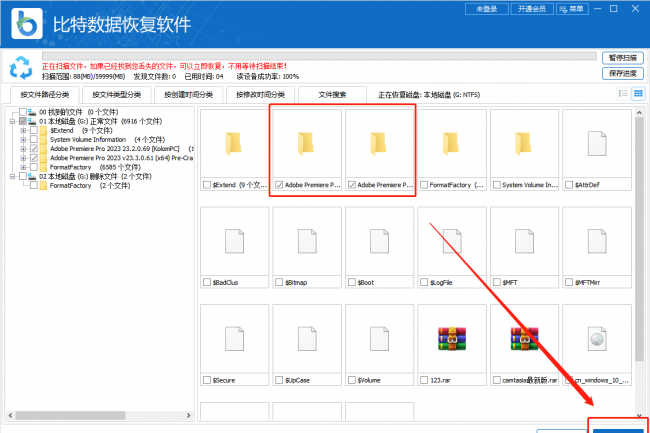The width and height of the screenshot is (650, 433).
Task: Select the cn_windows_10 disc image icon
Action: coord(597,339)
